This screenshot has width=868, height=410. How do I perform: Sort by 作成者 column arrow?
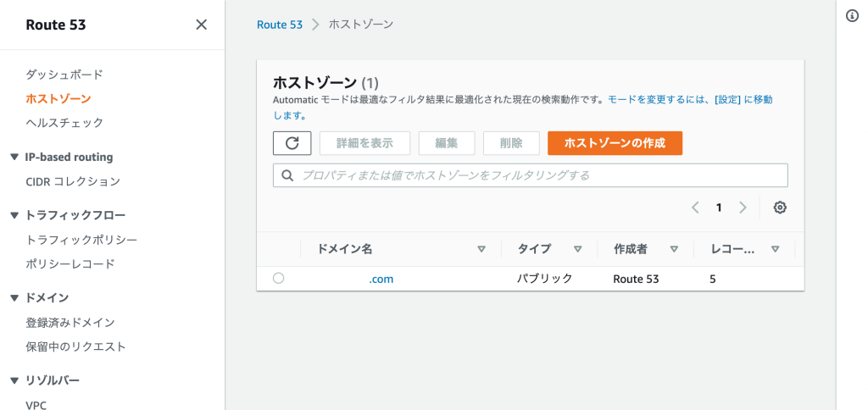click(674, 250)
